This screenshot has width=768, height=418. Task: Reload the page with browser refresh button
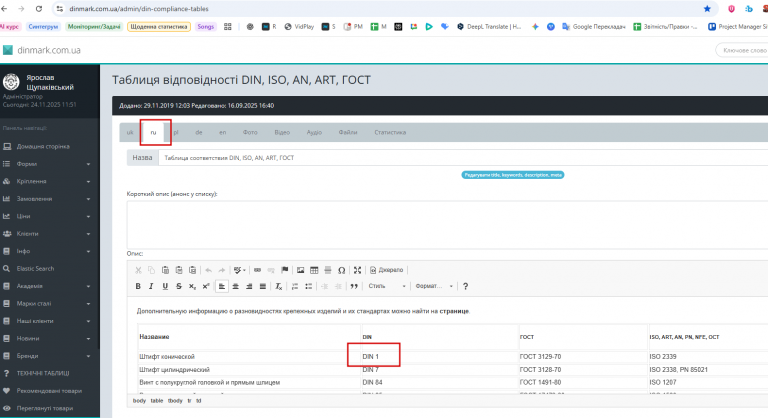pyautogui.click(x=39, y=9)
